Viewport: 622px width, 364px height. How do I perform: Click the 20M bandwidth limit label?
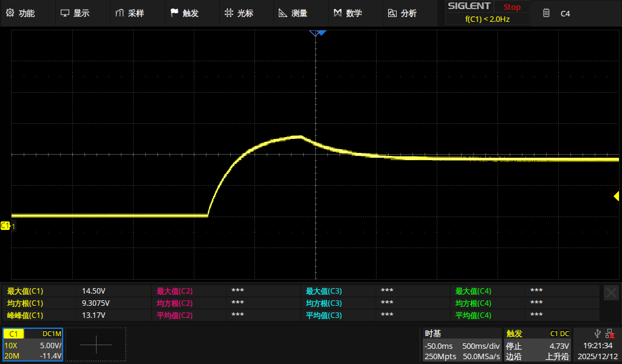coord(12,356)
